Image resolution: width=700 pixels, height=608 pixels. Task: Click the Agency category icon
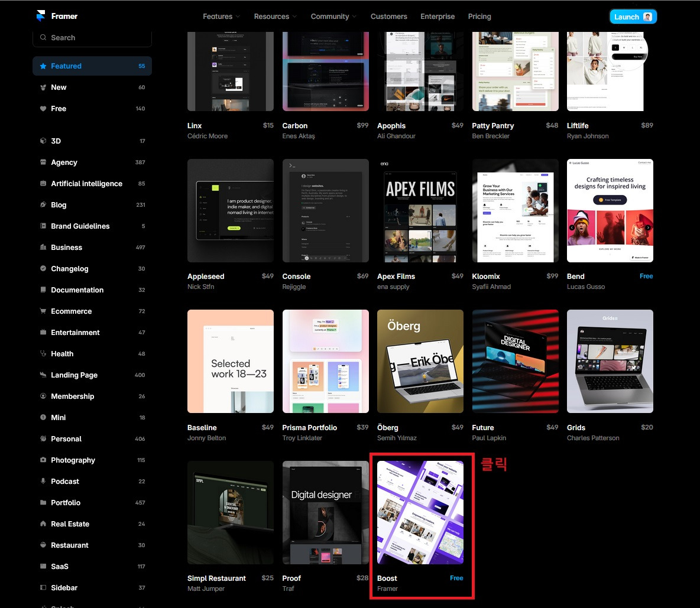pyautogui.click(x=43, y=162)
